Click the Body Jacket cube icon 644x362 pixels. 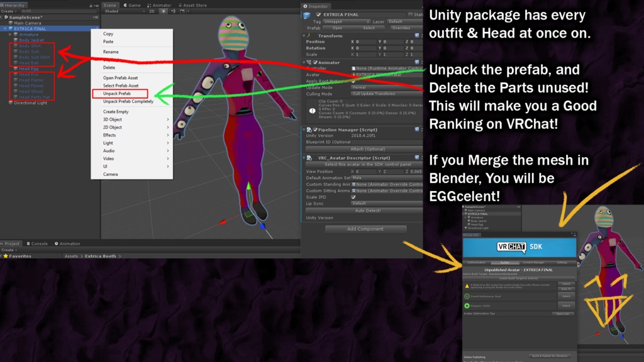click(16, 40)
